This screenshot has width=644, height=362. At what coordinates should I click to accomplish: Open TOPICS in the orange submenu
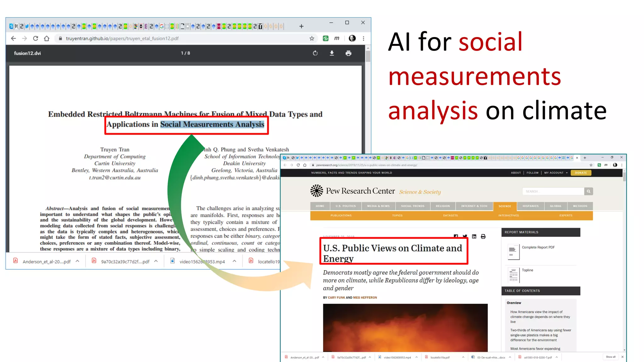tap(397, 216)
